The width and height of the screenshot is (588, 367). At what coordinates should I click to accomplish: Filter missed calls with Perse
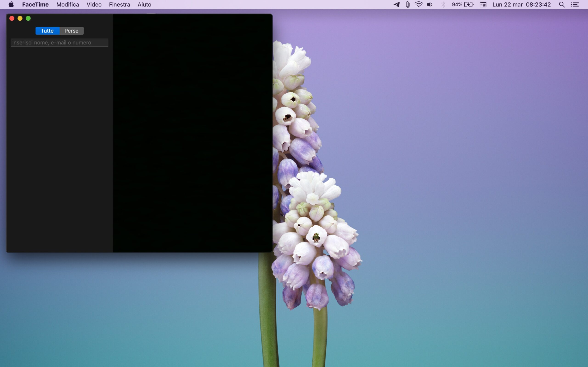(x=71, y=31)
